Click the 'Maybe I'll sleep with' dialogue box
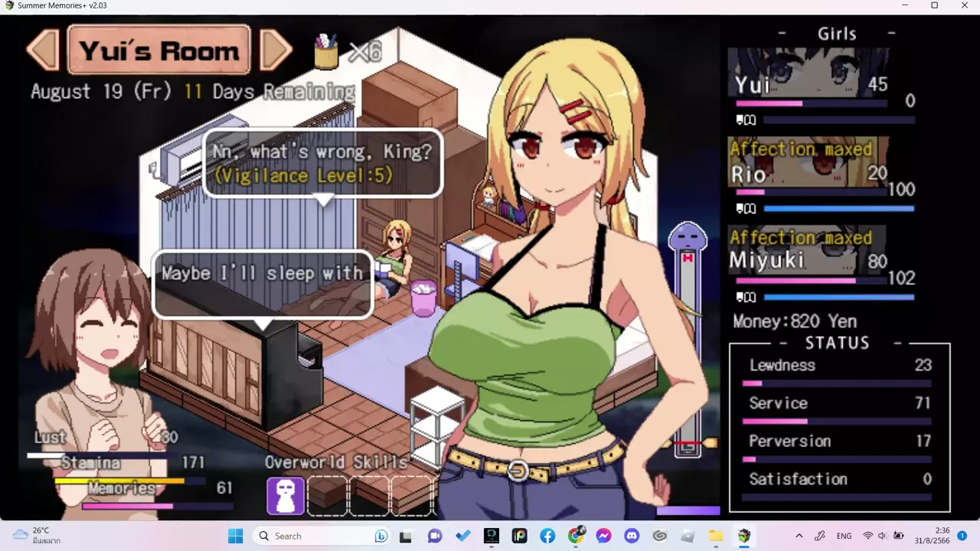The width and height of the screenshot is (980, 551). (x=263, y=283)
